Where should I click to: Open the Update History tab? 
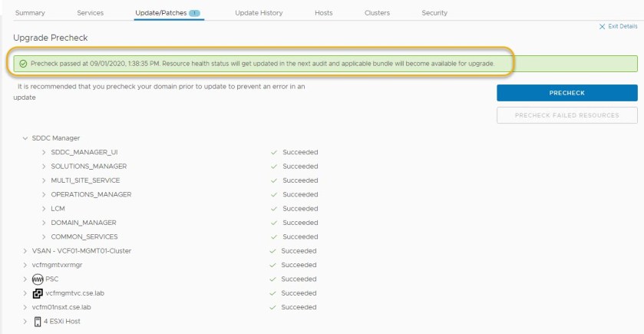click(x=259, y=13)
